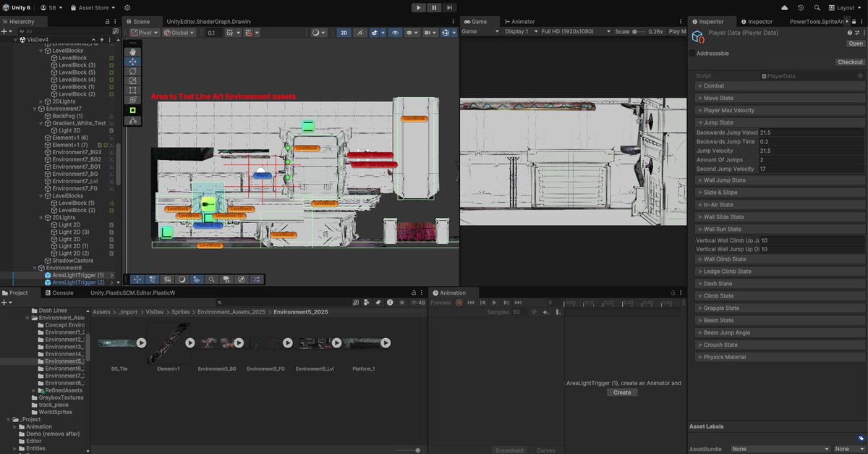
Task: Open Unity cloud services icon
Action: click(784, 7)
